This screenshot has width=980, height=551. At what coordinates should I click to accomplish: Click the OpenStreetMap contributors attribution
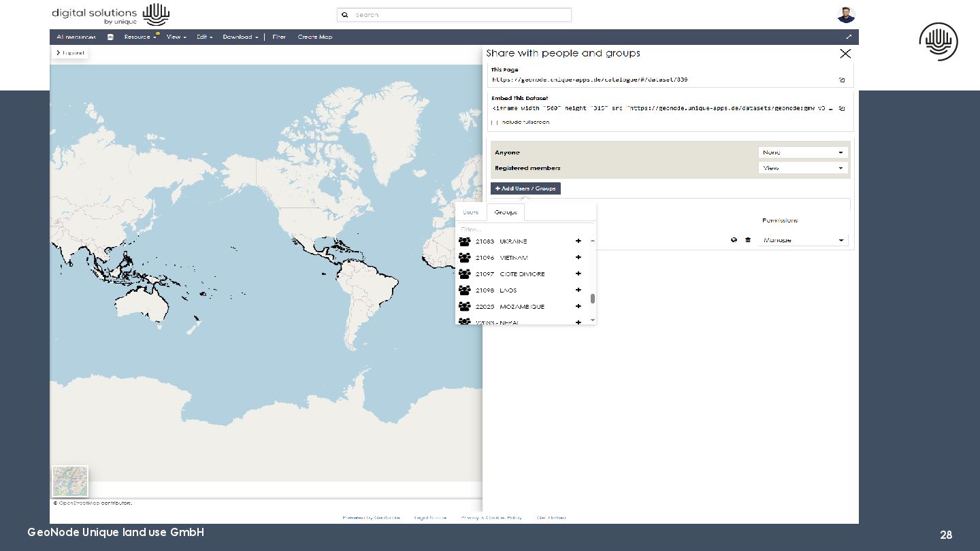[93, 503]
